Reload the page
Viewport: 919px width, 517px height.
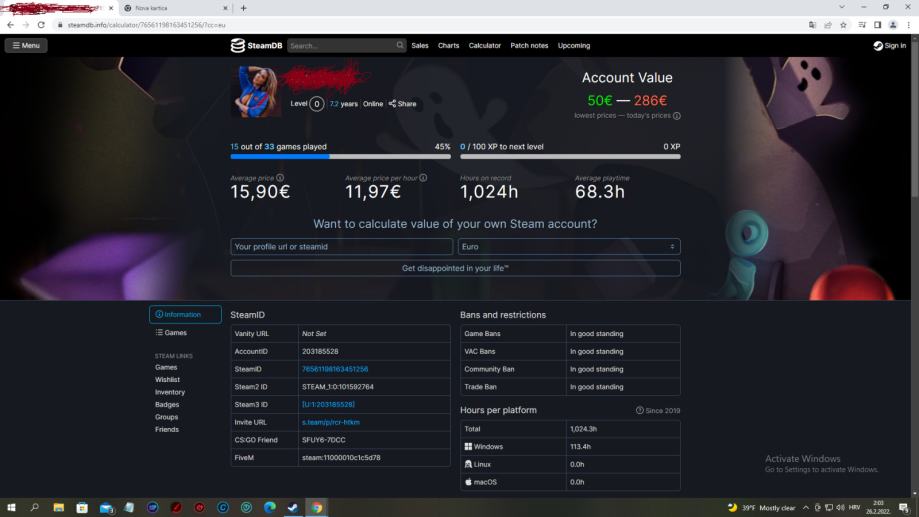click(41, 25)
